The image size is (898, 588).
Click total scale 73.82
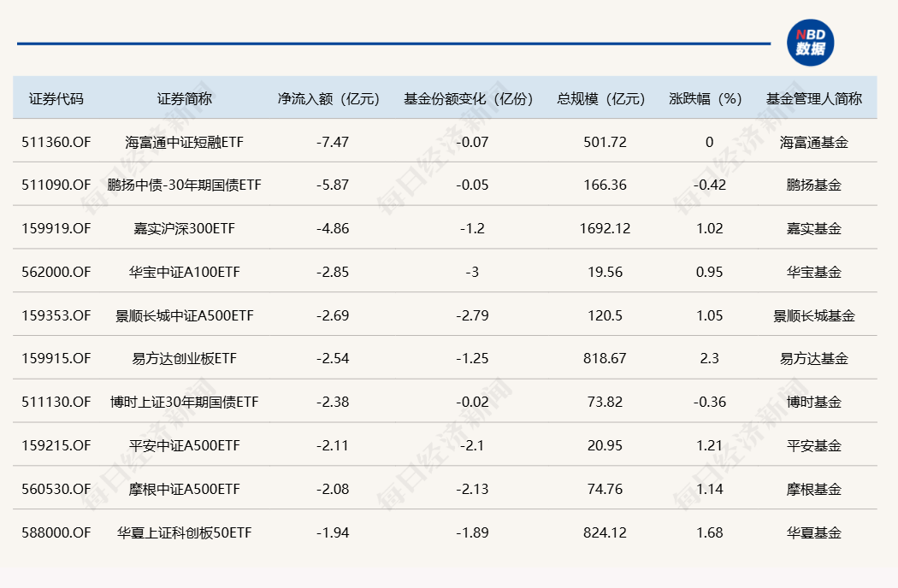605,402
